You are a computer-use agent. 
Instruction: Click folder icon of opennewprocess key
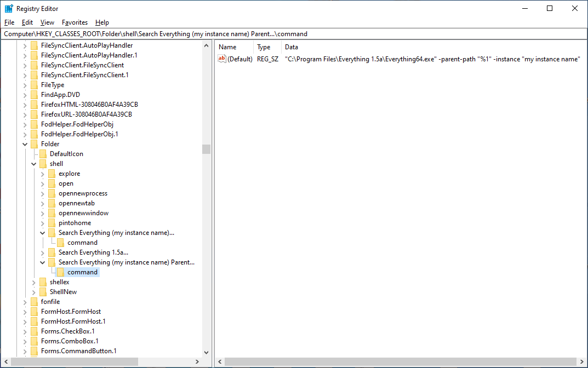[52, 193]
